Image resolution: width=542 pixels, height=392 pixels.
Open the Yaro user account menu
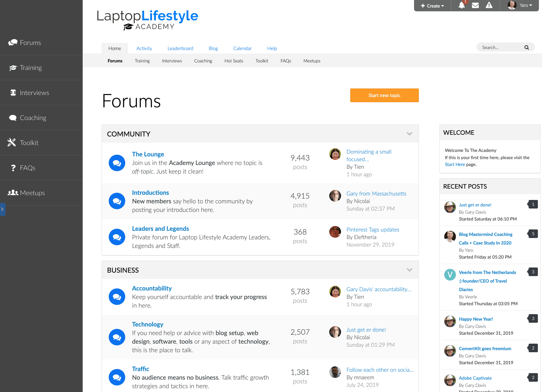520,5
